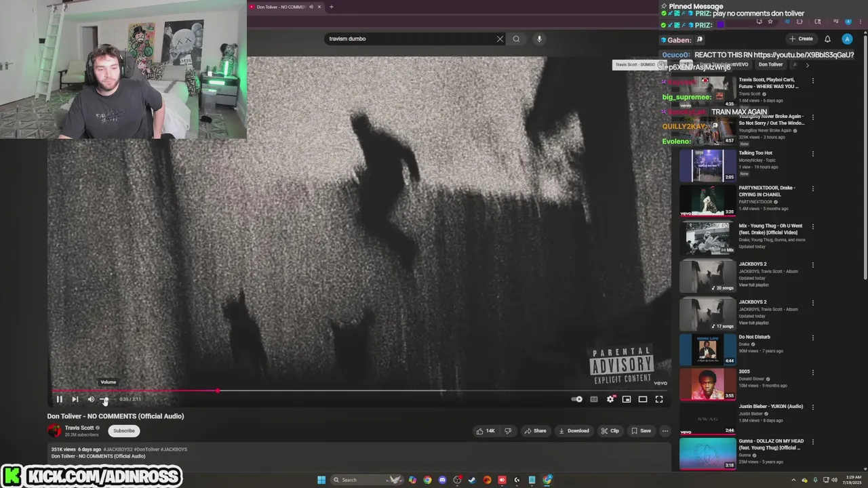Bookmark this page with the star icon
Image resolution: width=868 pixels, height=488 pixels.
[x=770, y=22]
